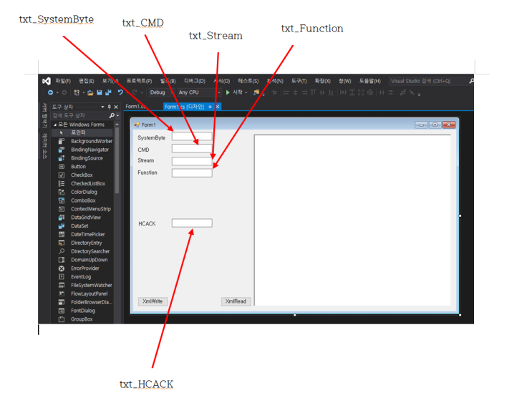Click the open file folder icon
This screenshot has width=532, height=403.
(90, 92)
